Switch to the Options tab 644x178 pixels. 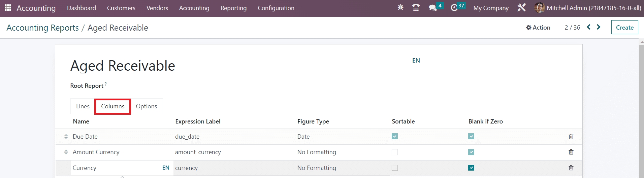pyautogui.click(x=146, y=106)
